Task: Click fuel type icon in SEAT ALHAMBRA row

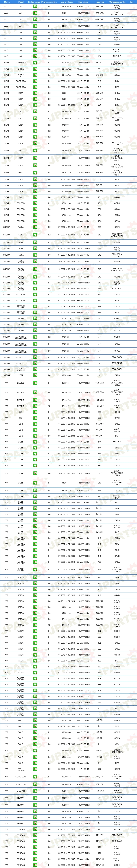Action: click(x=35, y=63)
